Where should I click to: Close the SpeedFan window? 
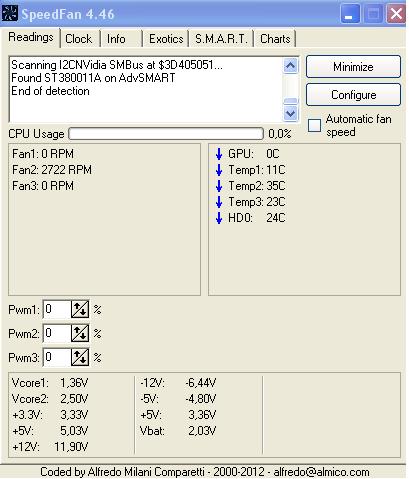(x=396, y=14)
